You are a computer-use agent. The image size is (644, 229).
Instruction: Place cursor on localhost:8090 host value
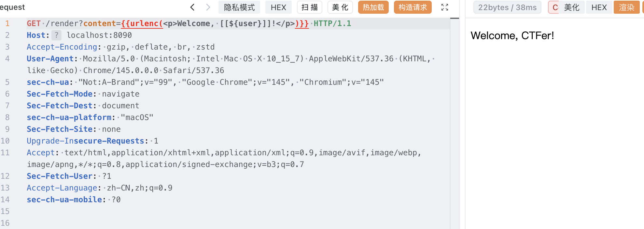[x=99, y=35]
